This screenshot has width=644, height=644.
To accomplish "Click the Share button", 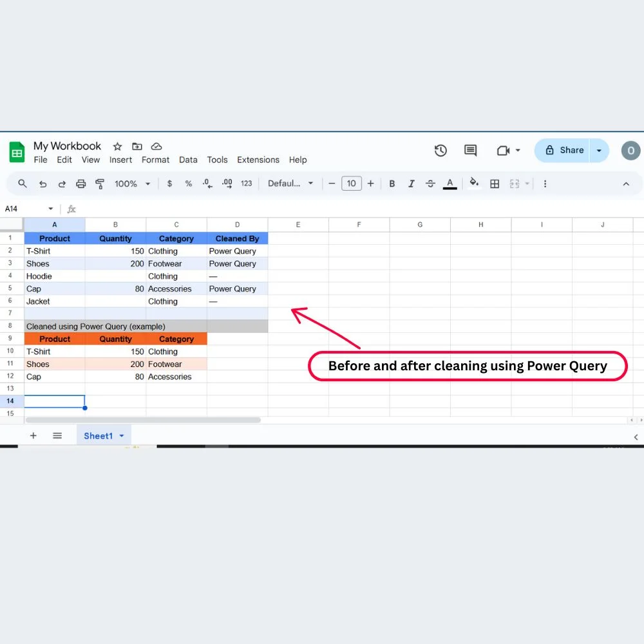I will [563, 150].
